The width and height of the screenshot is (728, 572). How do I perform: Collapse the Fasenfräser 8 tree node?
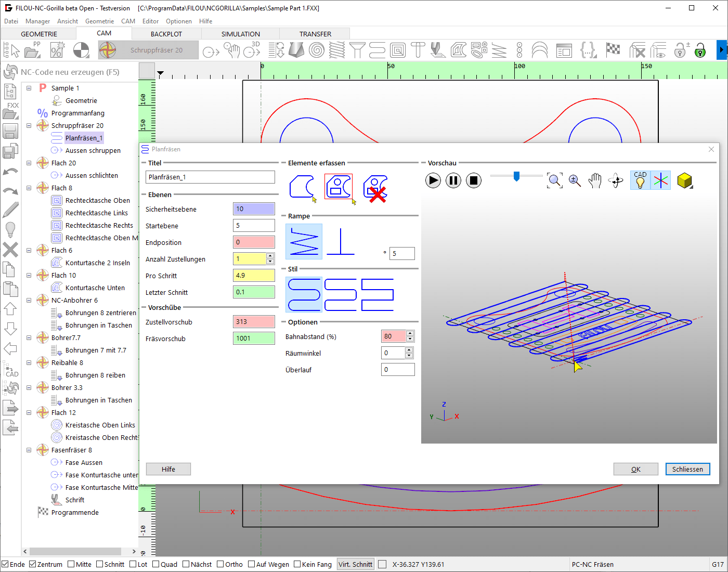[x=29, y=450]
